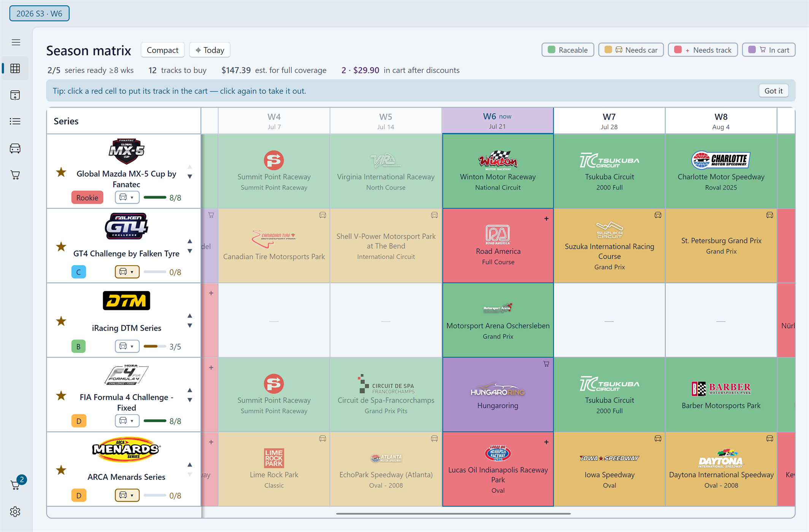
Task: Open the hamburger menu in the sidebar
Action: 16,42
